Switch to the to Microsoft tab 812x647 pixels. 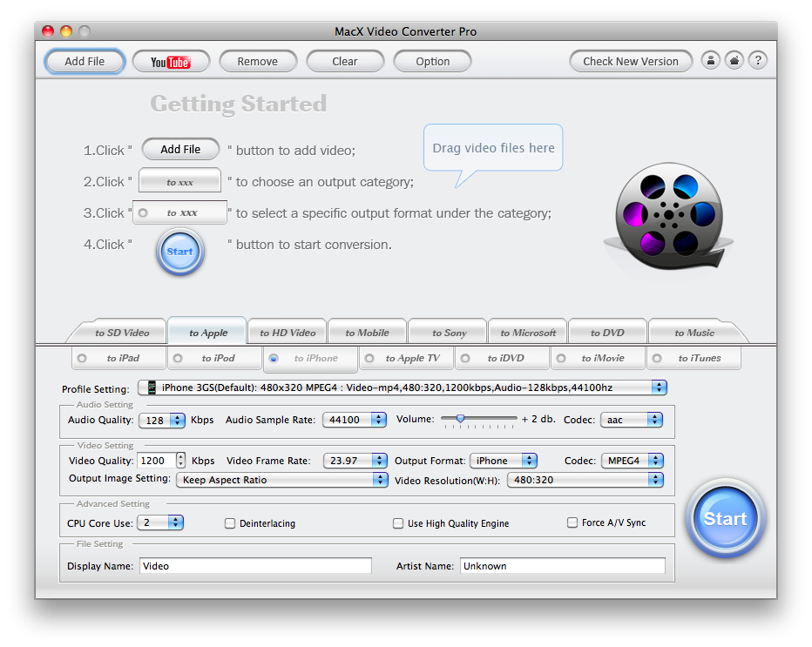[528, 333]
